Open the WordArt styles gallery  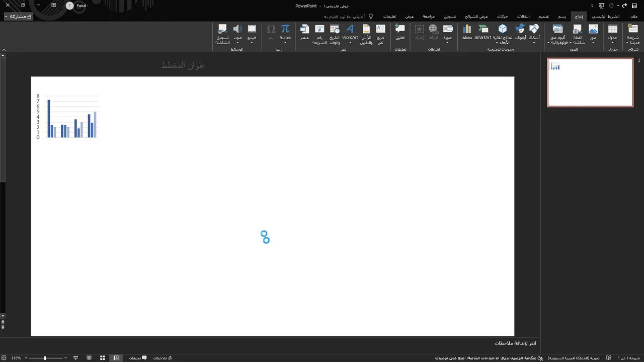pos(350,34)
